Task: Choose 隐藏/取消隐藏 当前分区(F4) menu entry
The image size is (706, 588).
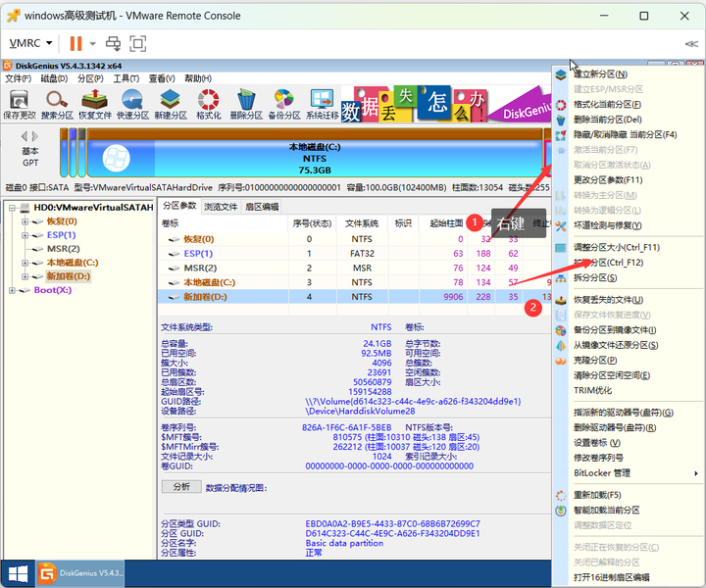Action: 628,135
